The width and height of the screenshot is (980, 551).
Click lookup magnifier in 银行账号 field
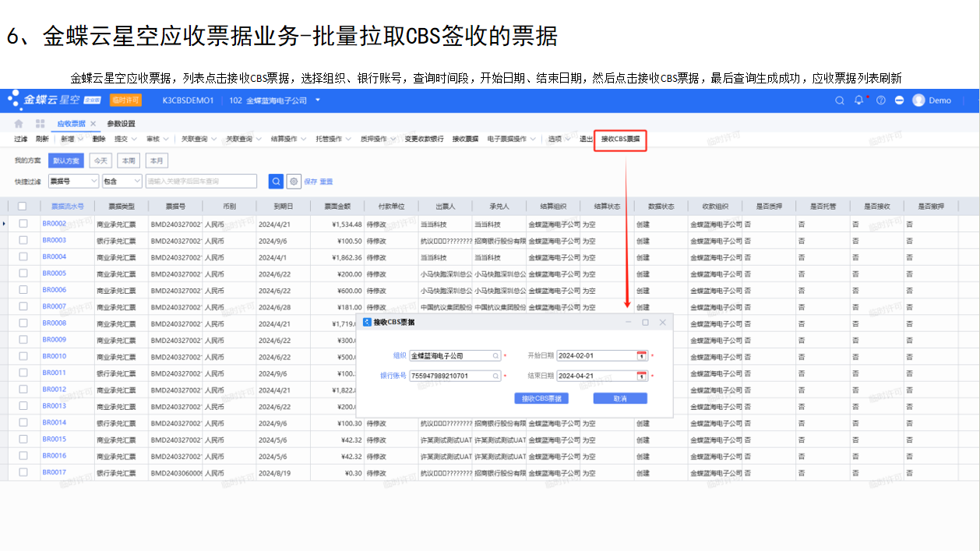tap(495, 376)
